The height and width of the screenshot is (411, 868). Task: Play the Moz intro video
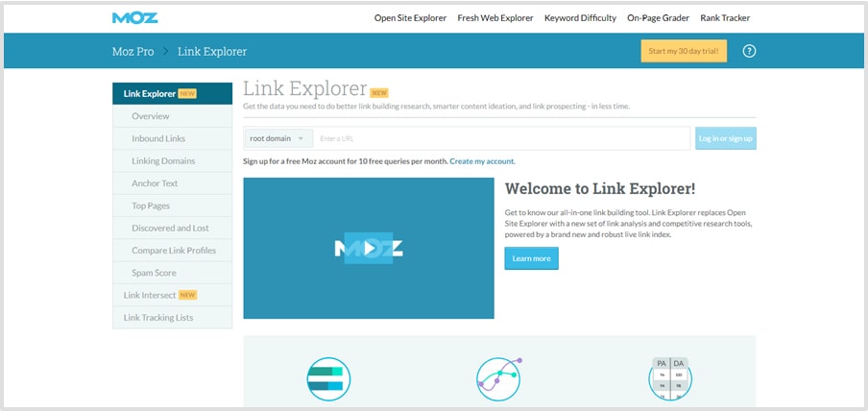coord(369,248)
